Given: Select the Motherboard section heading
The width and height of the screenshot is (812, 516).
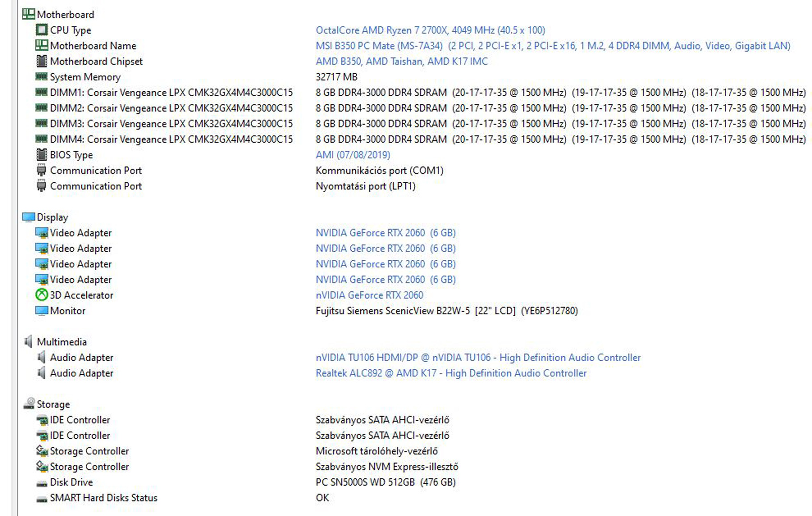Looking at the screenshot, I should 66,14.
